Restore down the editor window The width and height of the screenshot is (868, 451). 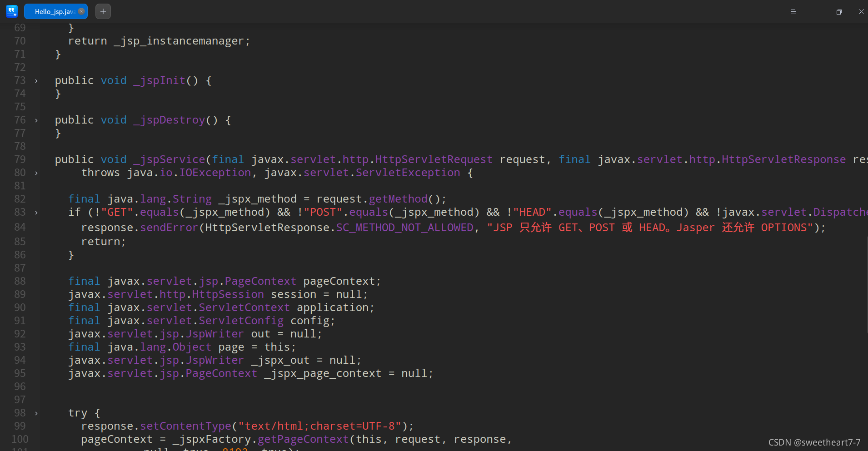click(839, 12)
